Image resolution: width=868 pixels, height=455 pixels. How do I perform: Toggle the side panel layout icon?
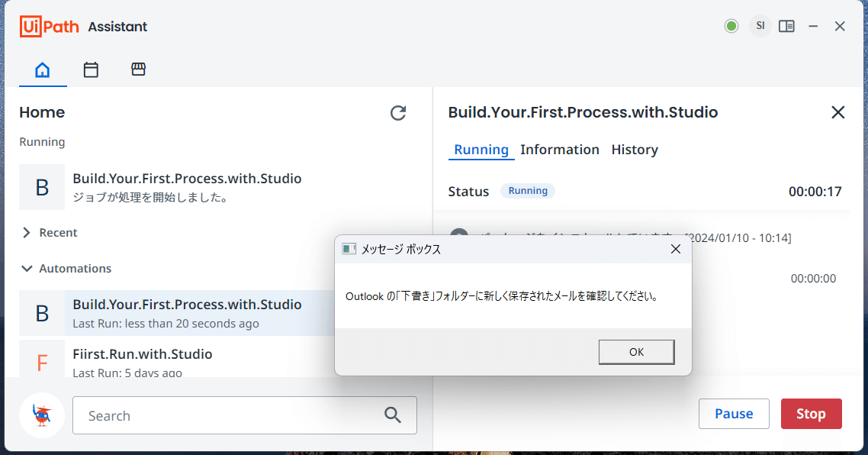[x=786, y=26]
